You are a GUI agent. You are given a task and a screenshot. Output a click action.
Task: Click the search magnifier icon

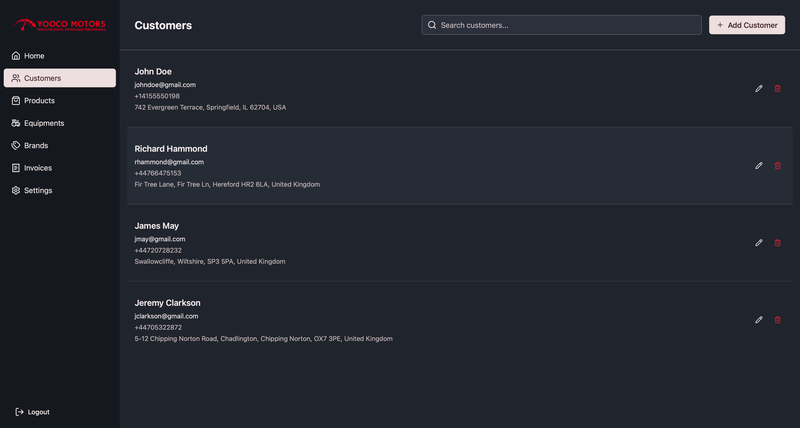432,25
